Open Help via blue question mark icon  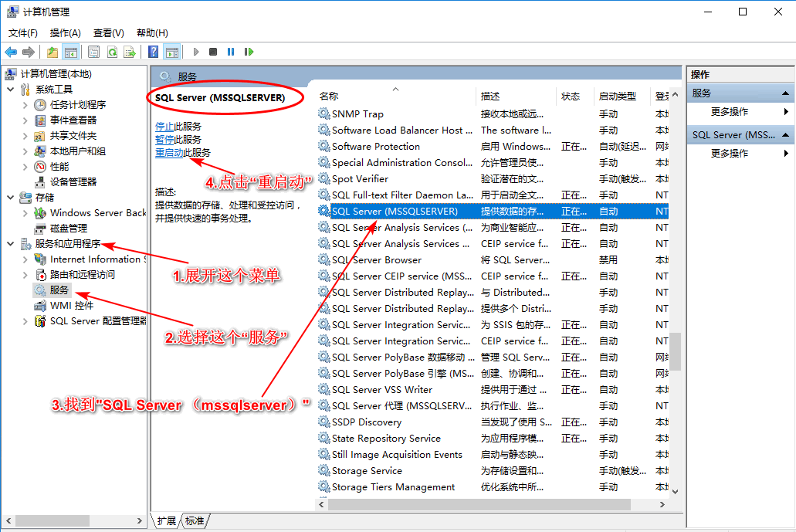tap(154, 52)
